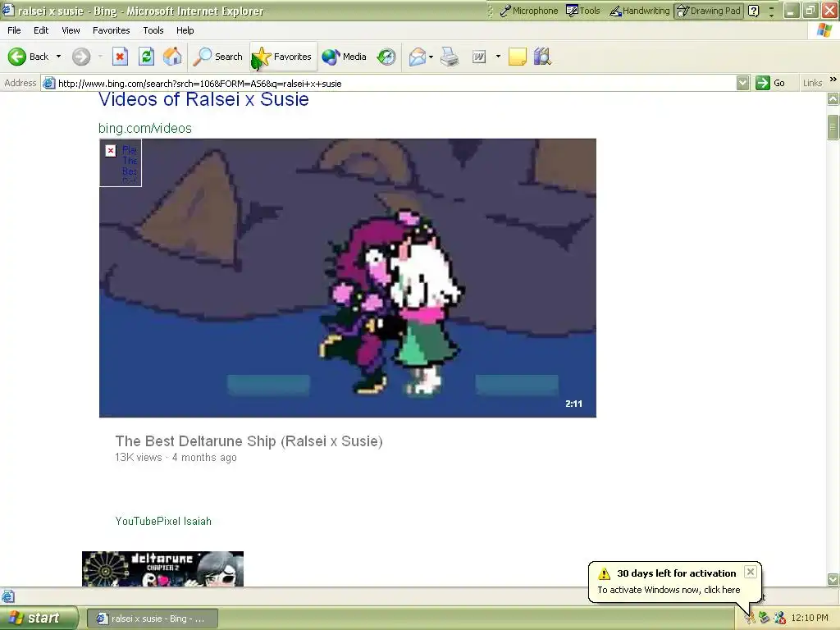Open the language bar Help question icon
This screenshot has width=840, height=630.
click(x=753, y=11)
